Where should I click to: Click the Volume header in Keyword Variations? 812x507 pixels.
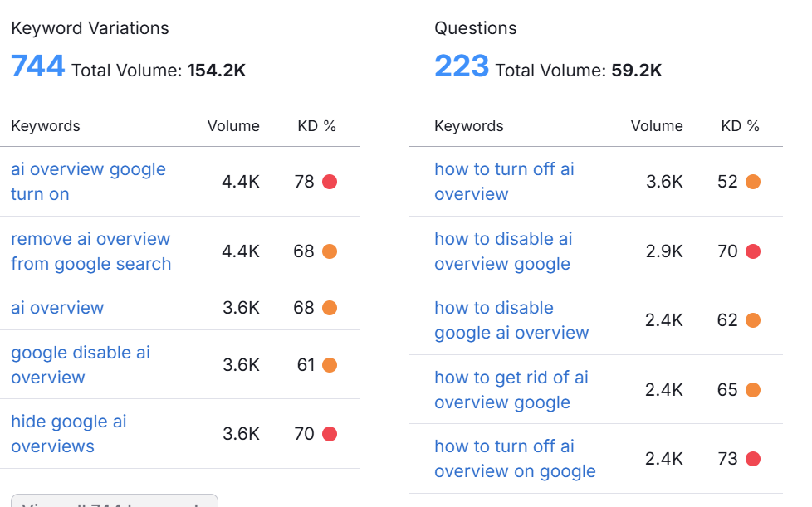point(233,126)
